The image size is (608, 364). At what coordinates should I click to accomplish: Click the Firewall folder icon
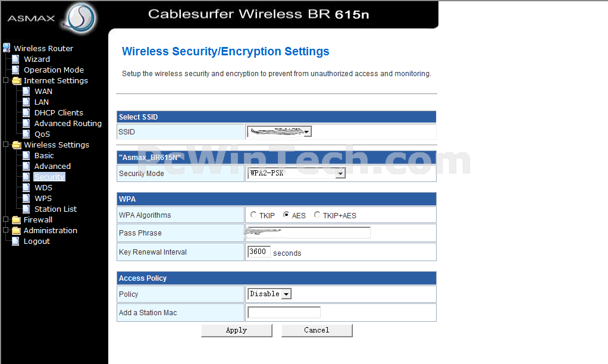(x=16, y=220)
